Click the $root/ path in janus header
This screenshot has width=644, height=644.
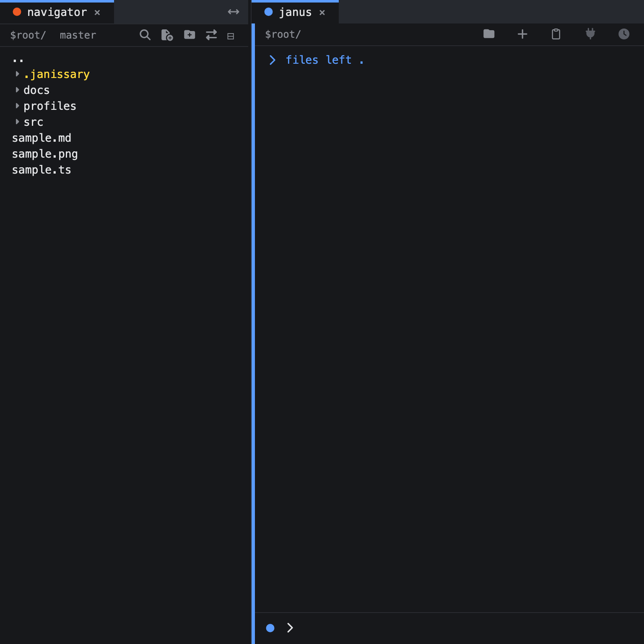click(x=283, y=34)
